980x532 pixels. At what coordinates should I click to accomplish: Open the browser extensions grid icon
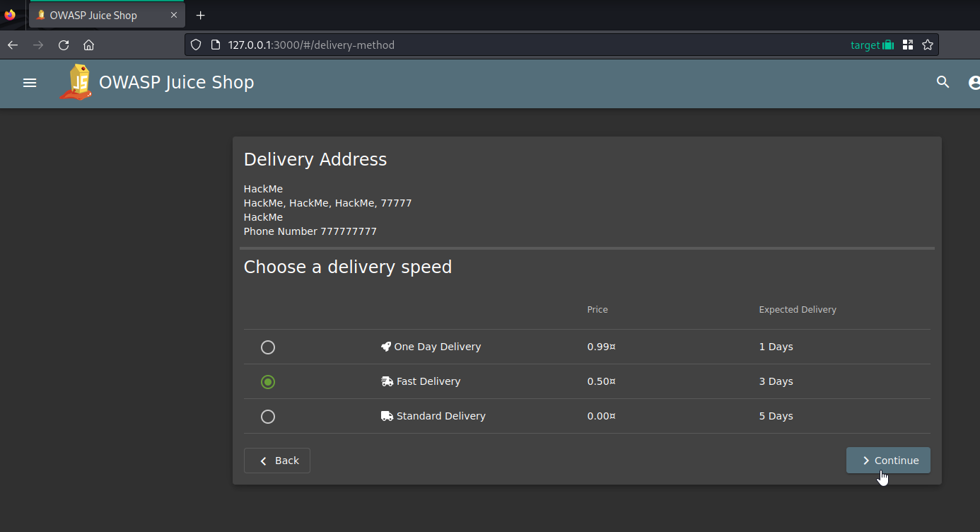[908, 45]
